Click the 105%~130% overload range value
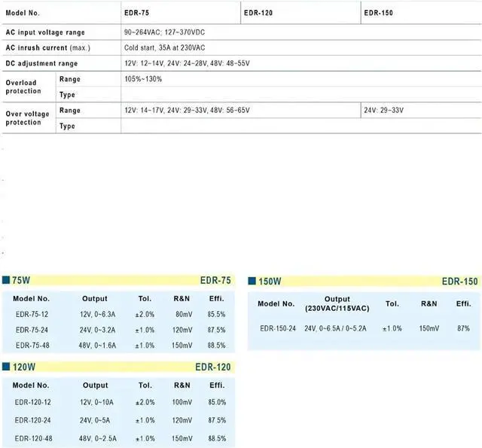Screen dimensions: 482x448 point(143,79)
